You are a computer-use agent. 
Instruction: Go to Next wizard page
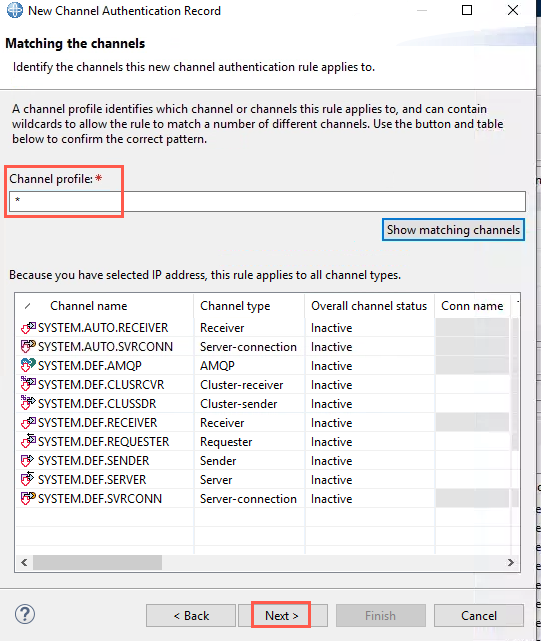tap(283, 615)
